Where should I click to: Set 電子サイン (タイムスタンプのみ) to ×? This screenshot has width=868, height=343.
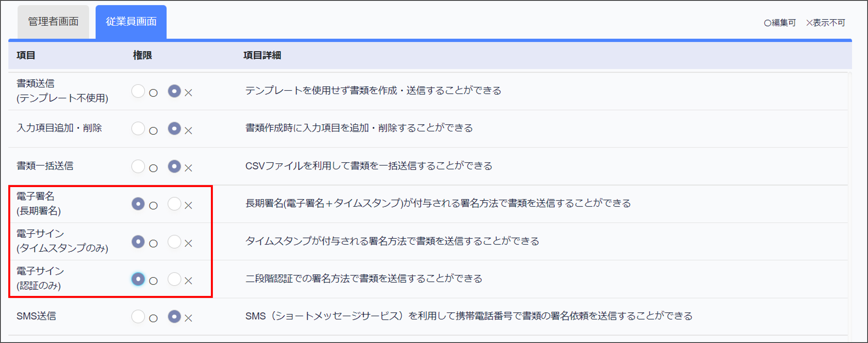tap(174, 242)
